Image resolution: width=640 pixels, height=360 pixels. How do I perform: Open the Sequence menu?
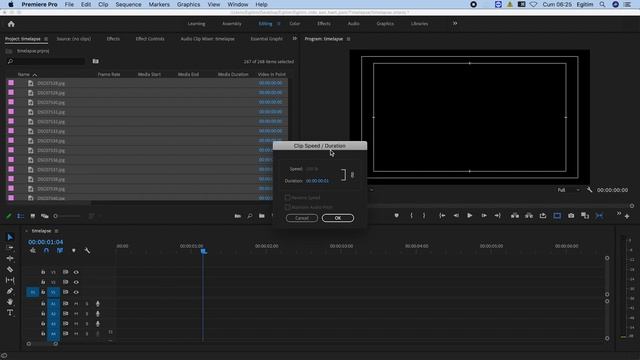tap(128, 4)
